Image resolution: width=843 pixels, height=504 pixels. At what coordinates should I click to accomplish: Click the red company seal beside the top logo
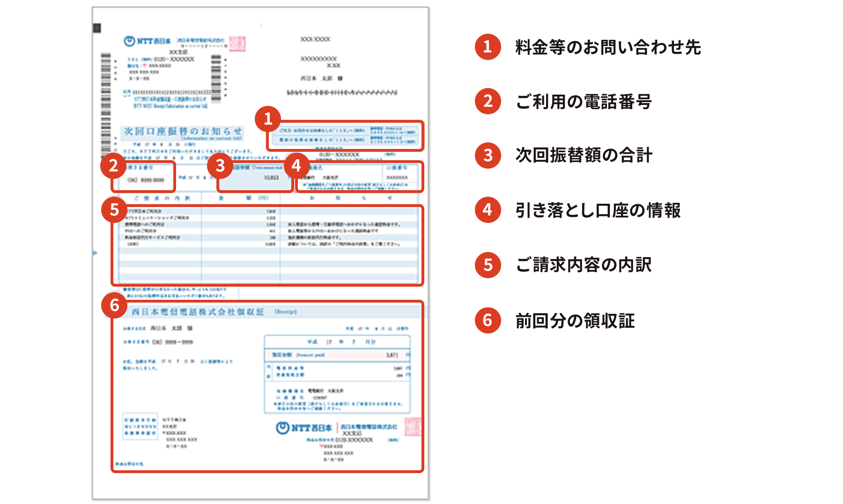click(x=237, y=44)
